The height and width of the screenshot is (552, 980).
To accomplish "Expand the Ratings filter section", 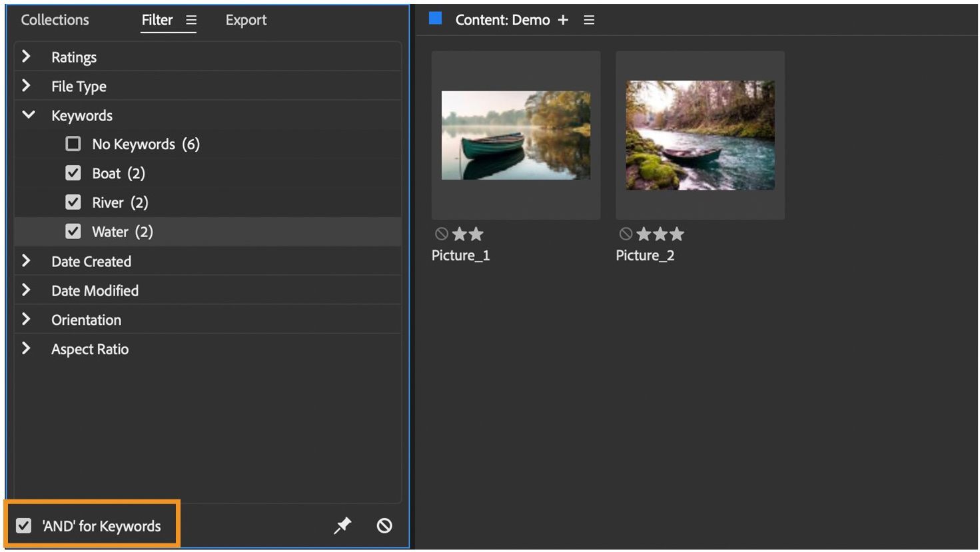I will point(27,57).
